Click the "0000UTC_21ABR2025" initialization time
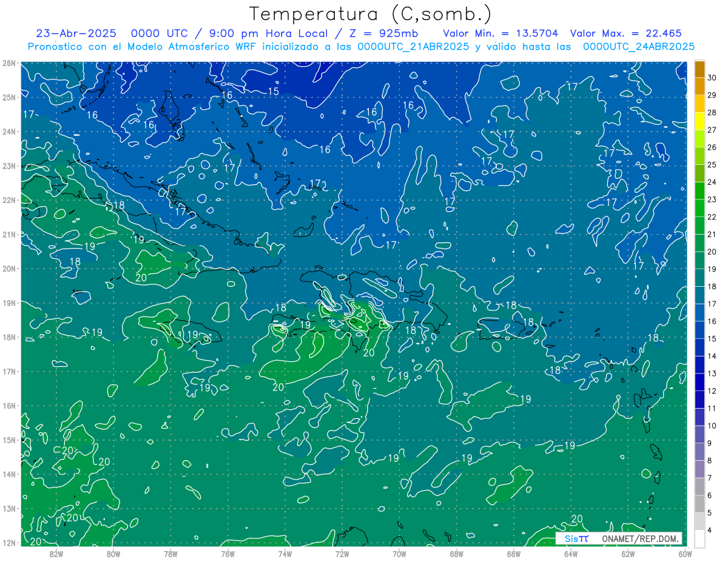Image resolution: width=728 pixels, height=562 pixels. coord(413,47)
